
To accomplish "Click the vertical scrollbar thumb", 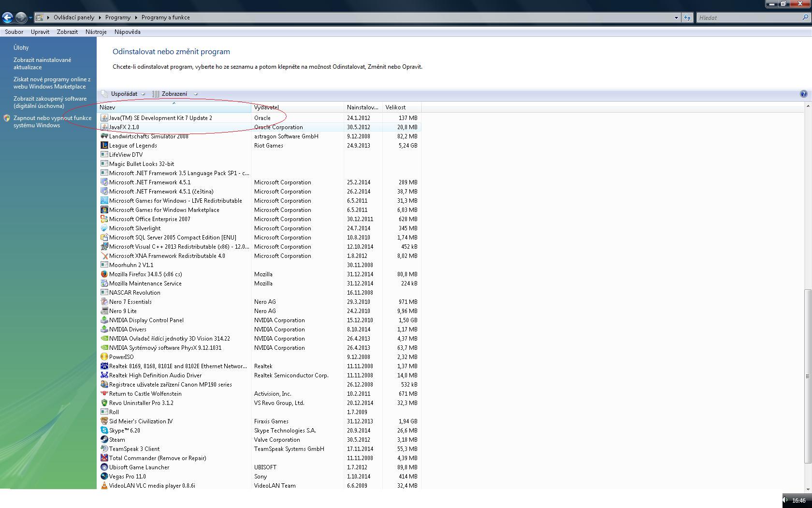I will click(807, 376).
